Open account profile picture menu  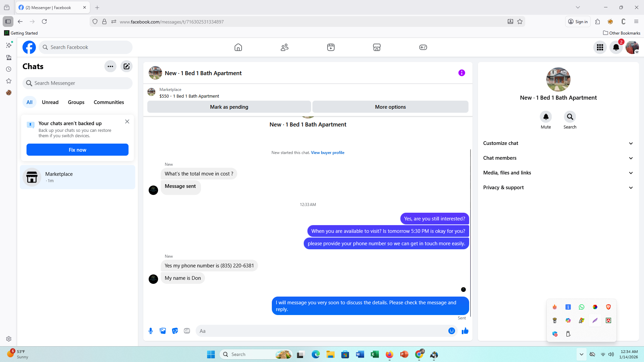pyautogui.click(x=632, y=47)
